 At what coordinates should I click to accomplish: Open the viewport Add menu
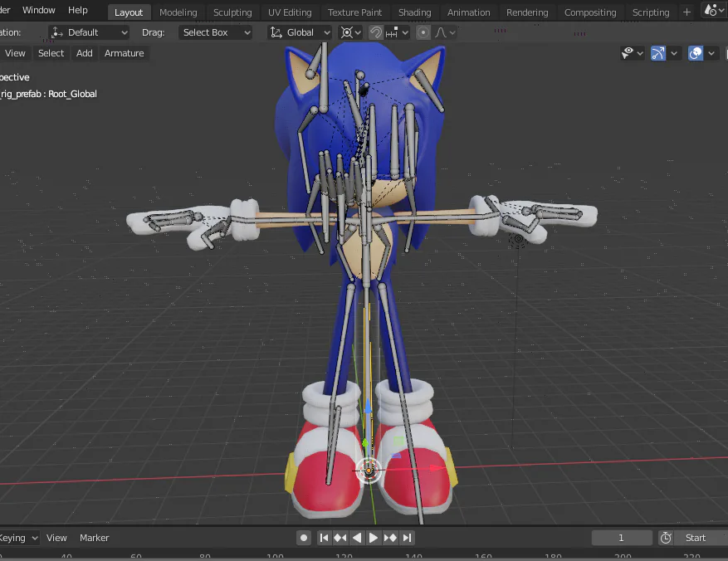(84, 53)
